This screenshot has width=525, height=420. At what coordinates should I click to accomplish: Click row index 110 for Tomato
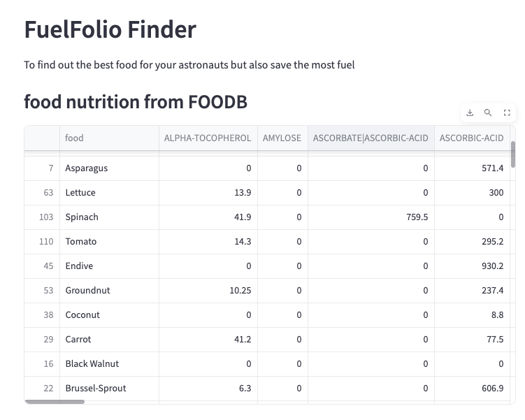[x=46, y=242]
